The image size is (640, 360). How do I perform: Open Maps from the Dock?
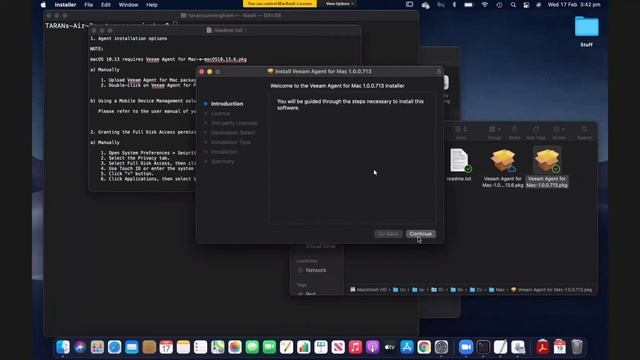tap(218, 347)
